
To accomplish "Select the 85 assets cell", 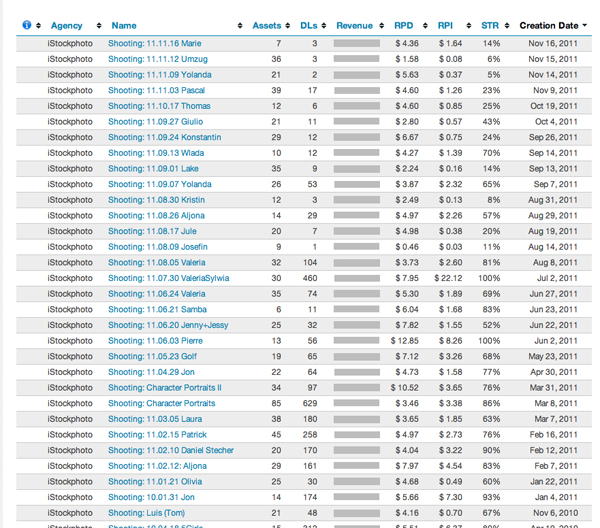I will 276,404.
